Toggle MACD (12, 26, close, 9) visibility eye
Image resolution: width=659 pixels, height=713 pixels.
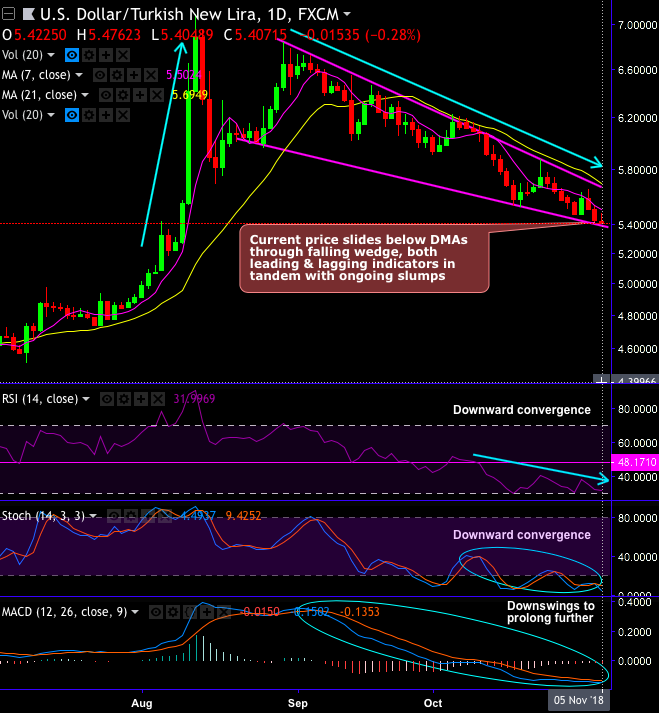(156, 613)
